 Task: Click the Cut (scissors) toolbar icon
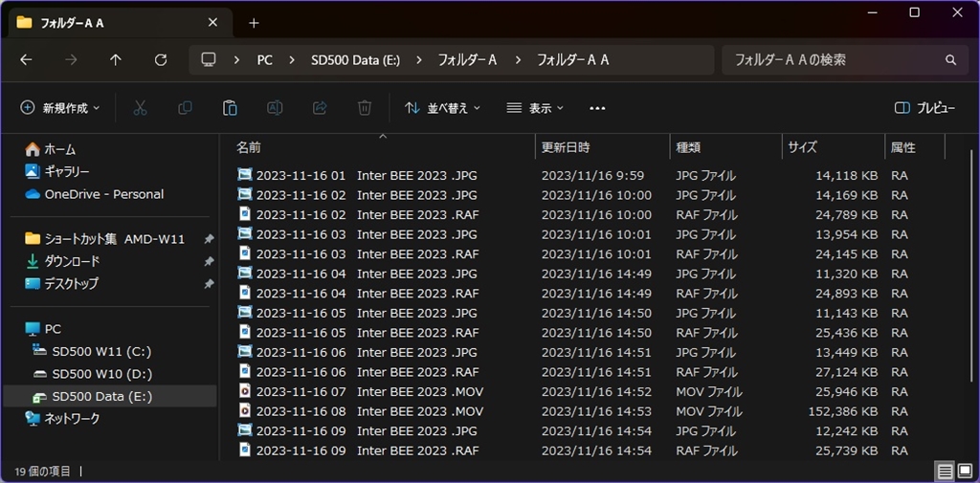140,108
